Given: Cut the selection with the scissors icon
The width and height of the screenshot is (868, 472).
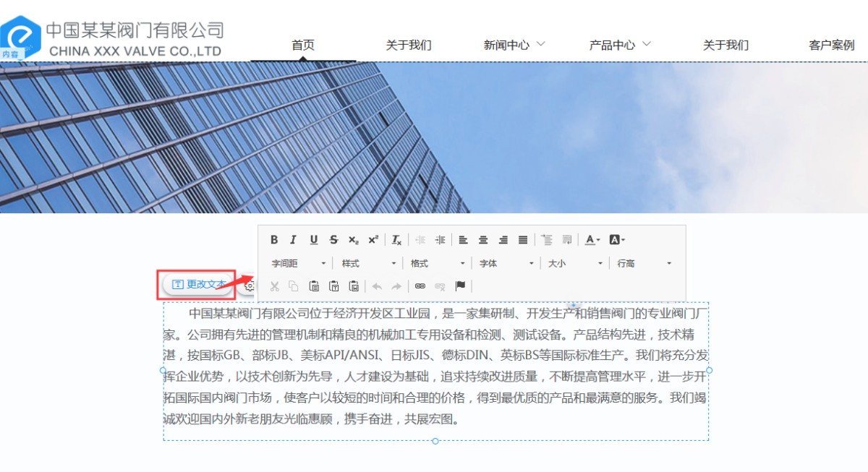Looking at the screenshot, I should 274,286.
